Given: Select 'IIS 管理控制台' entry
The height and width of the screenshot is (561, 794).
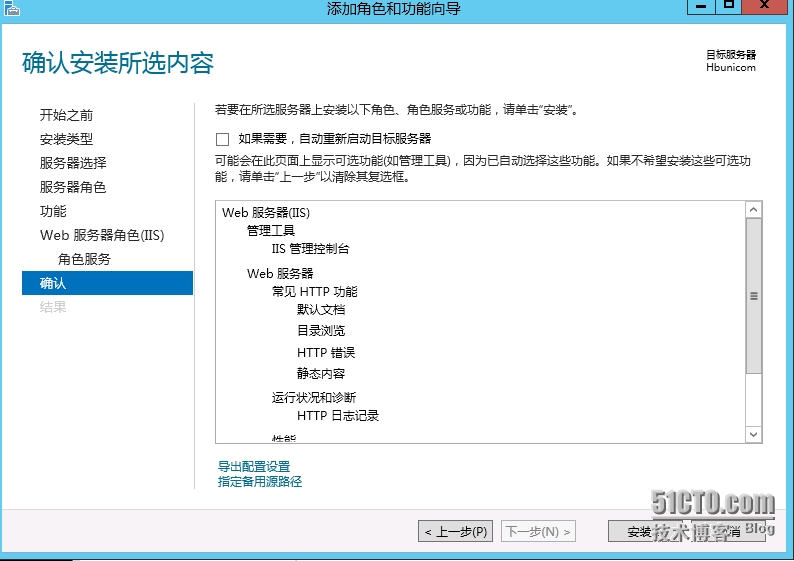Looking at the screenshot, I should [x=310, y=249].
